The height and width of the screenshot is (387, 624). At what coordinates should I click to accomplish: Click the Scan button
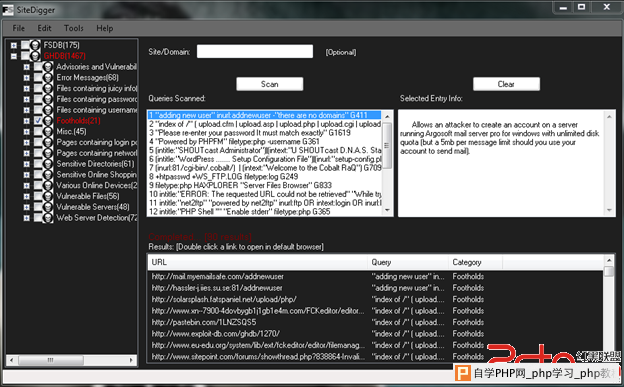coord(270,84)
